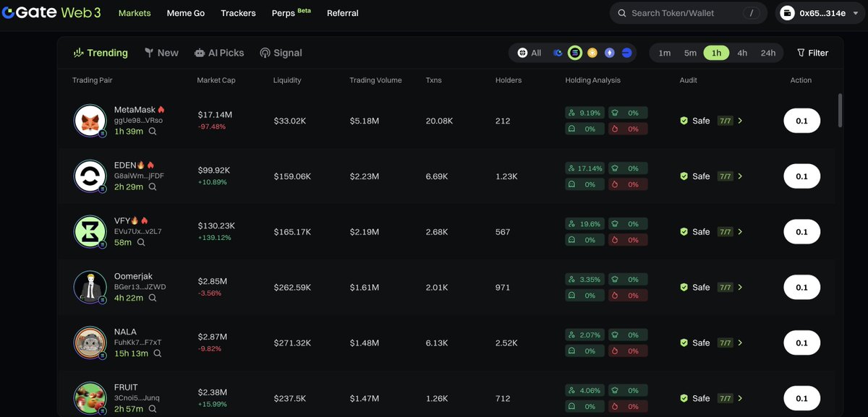Select the All chains filter
The width and height of the screenshot is (868, 417).
pos(529,53)
